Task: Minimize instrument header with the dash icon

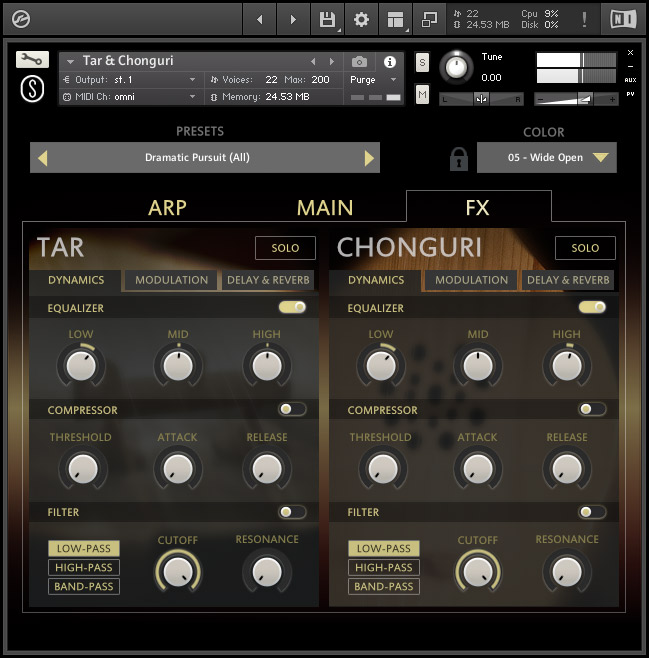Action: pyautogui.click(x=630, y=66)
